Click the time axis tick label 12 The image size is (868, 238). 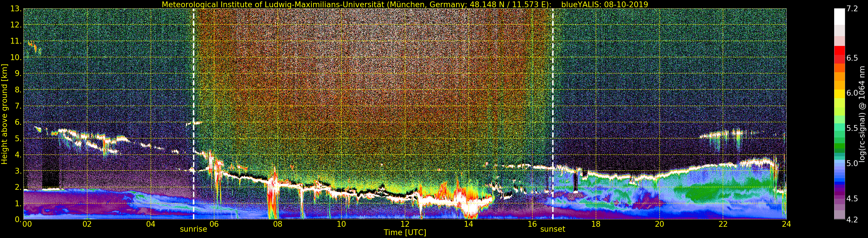pyautogui.click(x=405, y=224)
